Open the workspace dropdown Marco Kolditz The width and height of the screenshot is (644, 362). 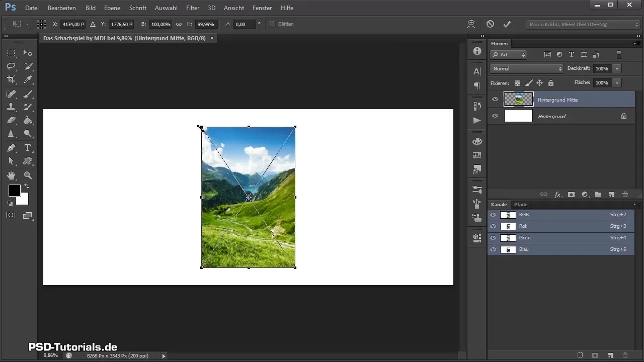[x=583, y=24]
